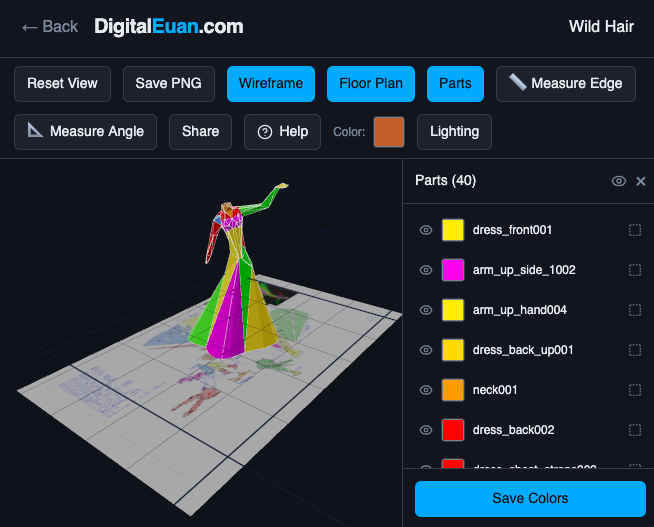Open Help with the question mark button
This screenshot has height=527, width=654.
[282, 132]
